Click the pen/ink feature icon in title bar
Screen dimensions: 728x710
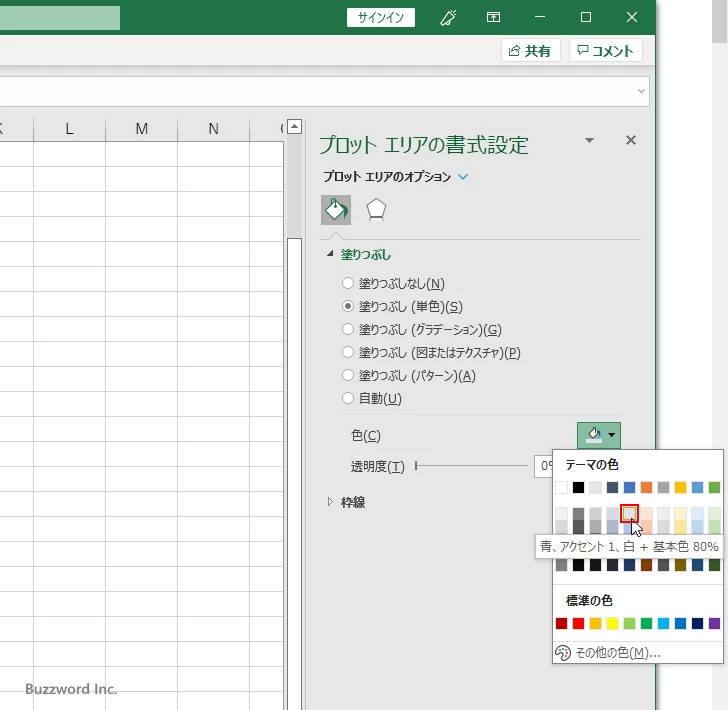(x=448, y=18)
